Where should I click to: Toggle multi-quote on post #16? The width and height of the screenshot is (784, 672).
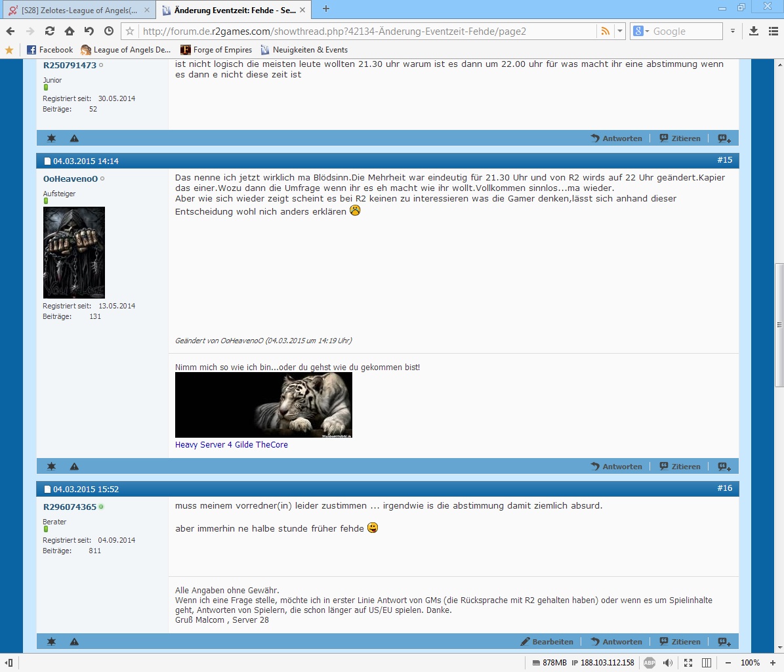724,642
